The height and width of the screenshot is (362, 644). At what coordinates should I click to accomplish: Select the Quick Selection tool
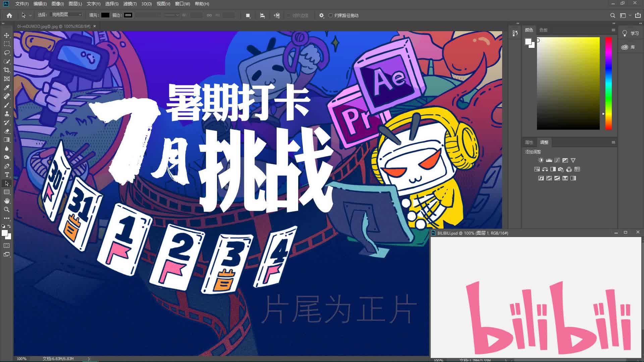tap(7, 61)
